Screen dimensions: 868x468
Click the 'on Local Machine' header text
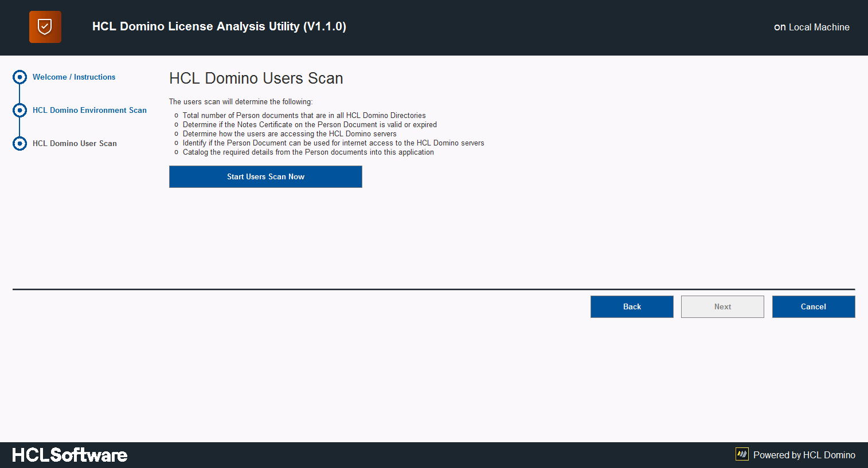pyautogui.click(x=812, y=27)
